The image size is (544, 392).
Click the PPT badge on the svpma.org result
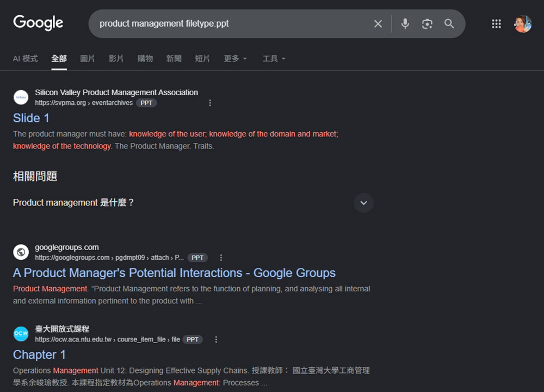(146, 103)
